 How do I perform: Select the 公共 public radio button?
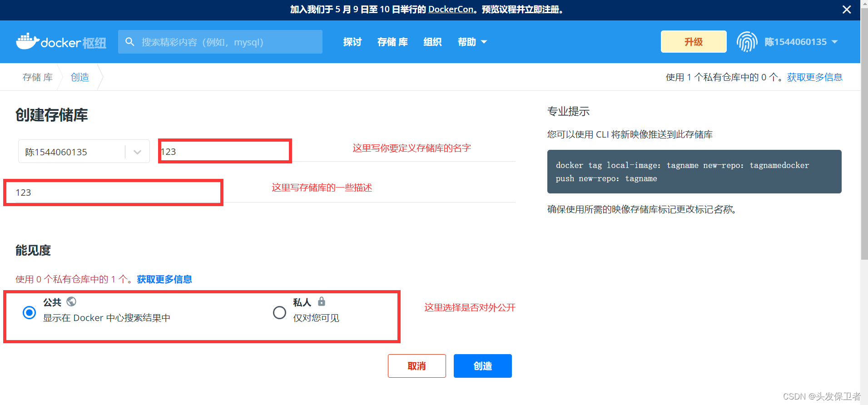pyautogui.click(x=29, y=312)
